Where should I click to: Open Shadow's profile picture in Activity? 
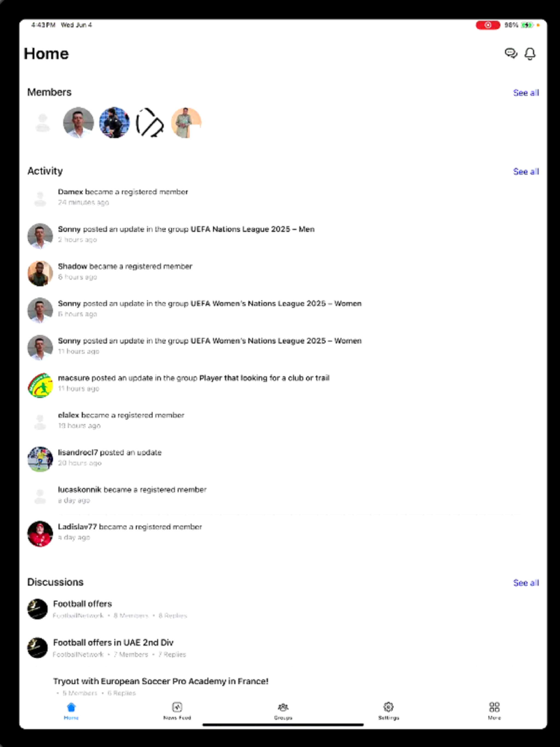click(40, 273)
